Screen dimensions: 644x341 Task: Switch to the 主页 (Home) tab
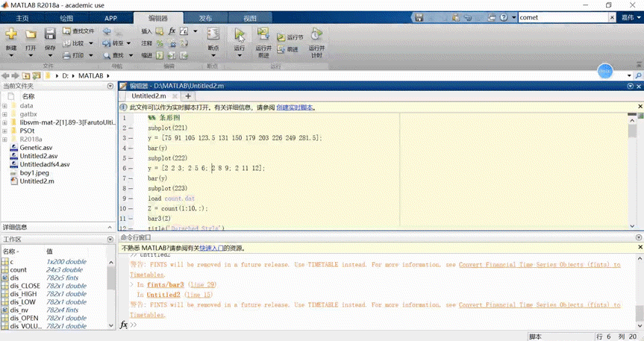[x=22, y=18]
